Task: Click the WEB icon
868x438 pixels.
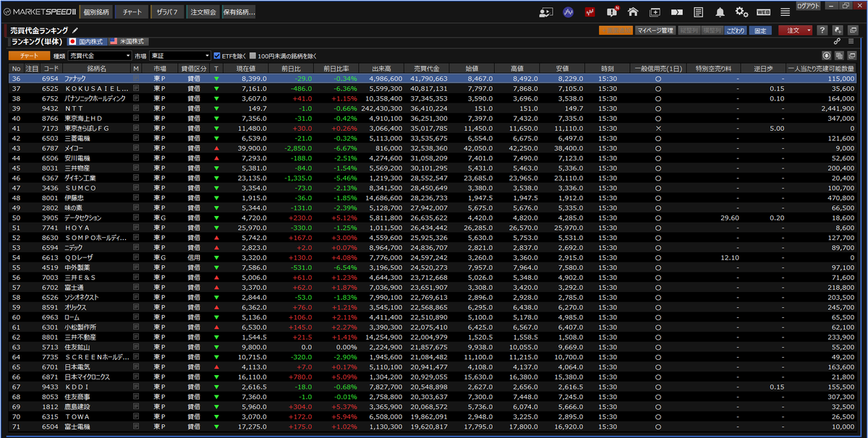Action: click(763, 12)
